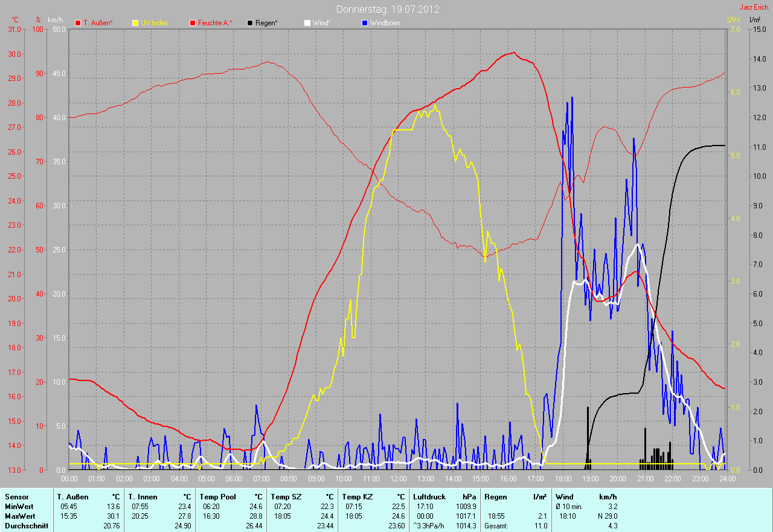The image size is (773, 532).
Task: Click the white Wind legend swatch
Action: (x=307, y=23)
